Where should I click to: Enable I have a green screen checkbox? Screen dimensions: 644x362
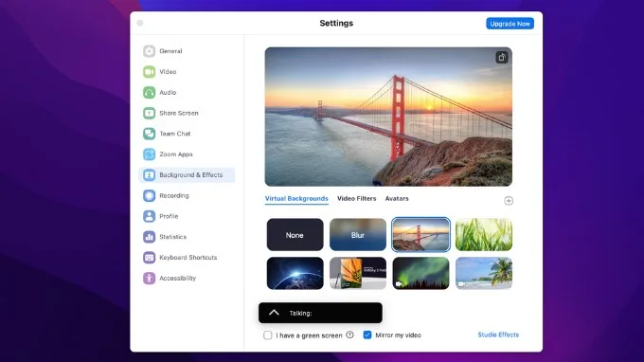click(x=268, y=335)
